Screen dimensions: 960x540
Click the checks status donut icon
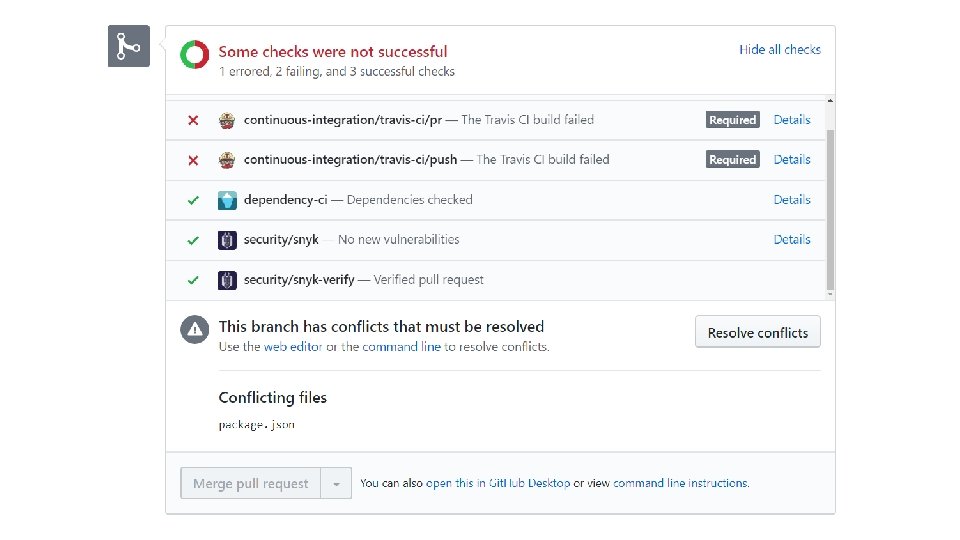tap(194, 55)
